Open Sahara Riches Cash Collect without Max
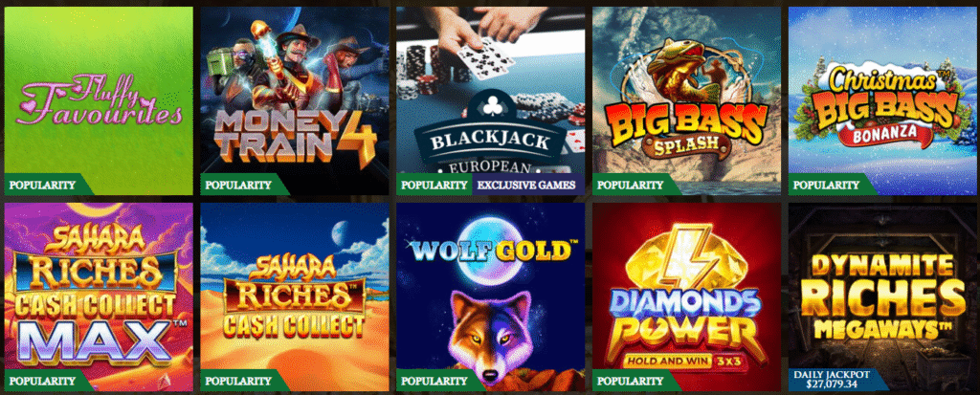The height and width of the screenshot is (395, 980). click(295, 296)
